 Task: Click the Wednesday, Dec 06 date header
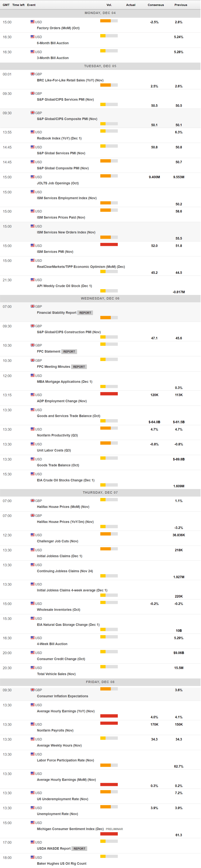coord(100,299)
